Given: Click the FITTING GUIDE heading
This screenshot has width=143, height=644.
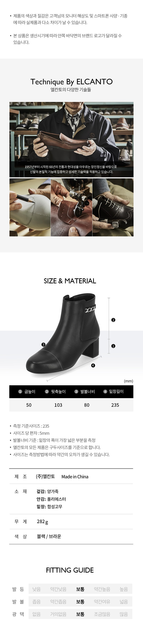Looking at the screenshot, I should pyautogui.click(x=70, y=570).
